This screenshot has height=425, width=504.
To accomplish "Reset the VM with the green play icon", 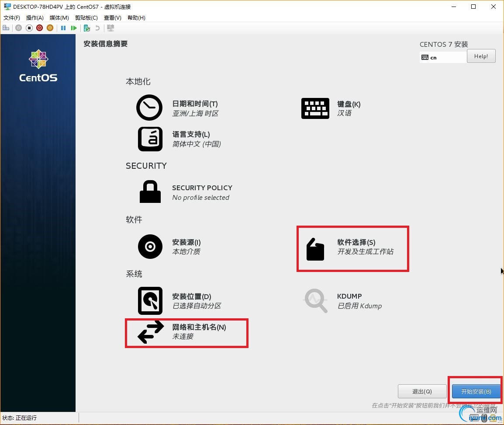I will coord(74,28).
